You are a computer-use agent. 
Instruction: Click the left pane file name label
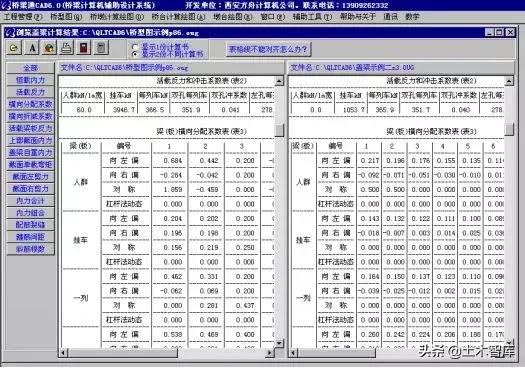pos(124,68)
